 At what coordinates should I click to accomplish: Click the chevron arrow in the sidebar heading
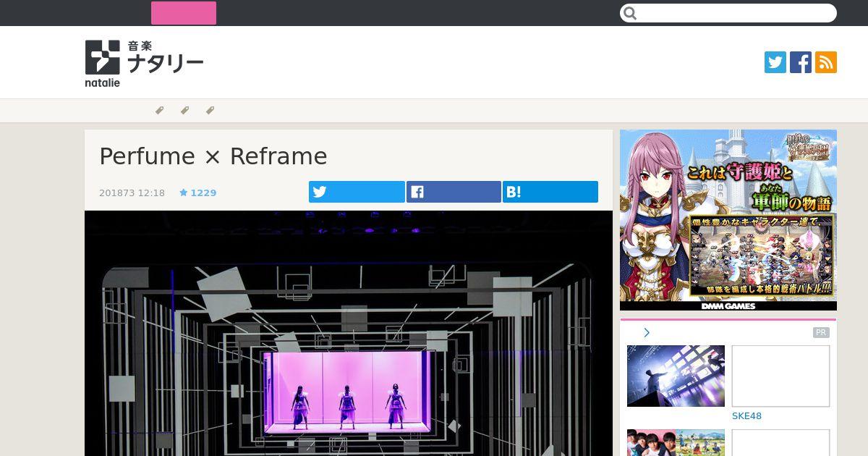(x=647, y=333)
